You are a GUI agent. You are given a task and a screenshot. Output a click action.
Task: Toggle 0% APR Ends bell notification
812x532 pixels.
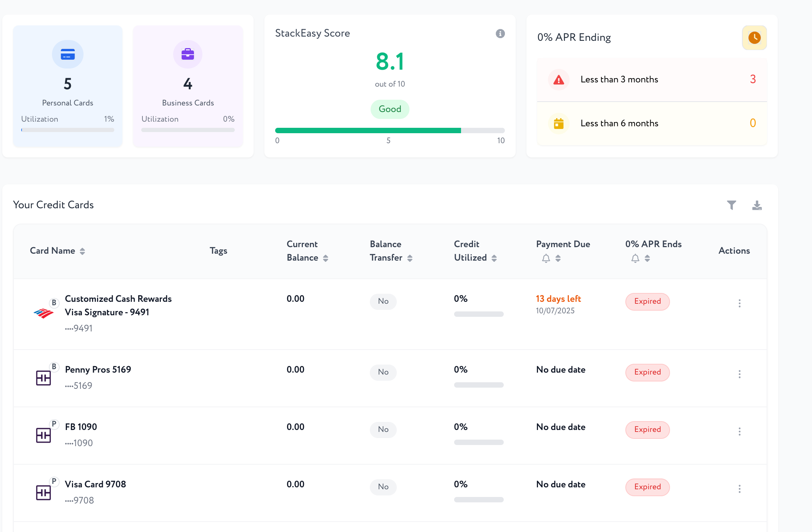635,258
